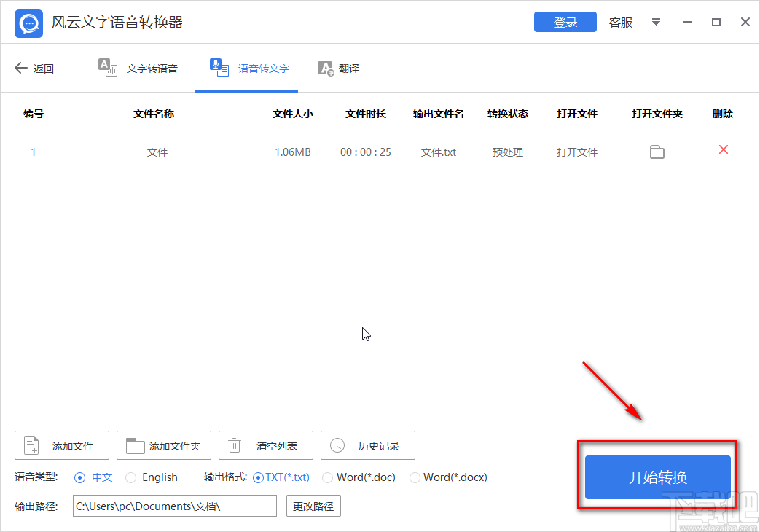Click the 开始转换 start conversion button
Viewport: 760px width, 532px height.
pos(656,477)
